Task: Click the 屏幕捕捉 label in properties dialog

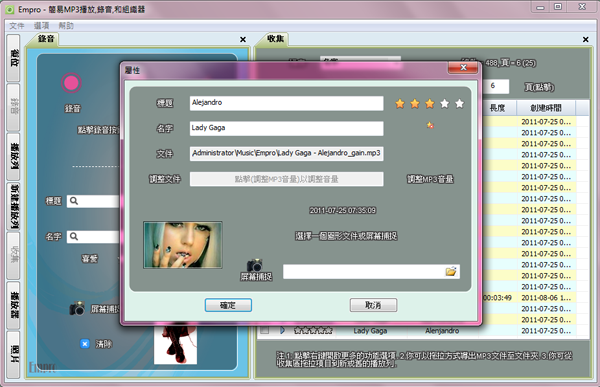Action: click(256, 277)
